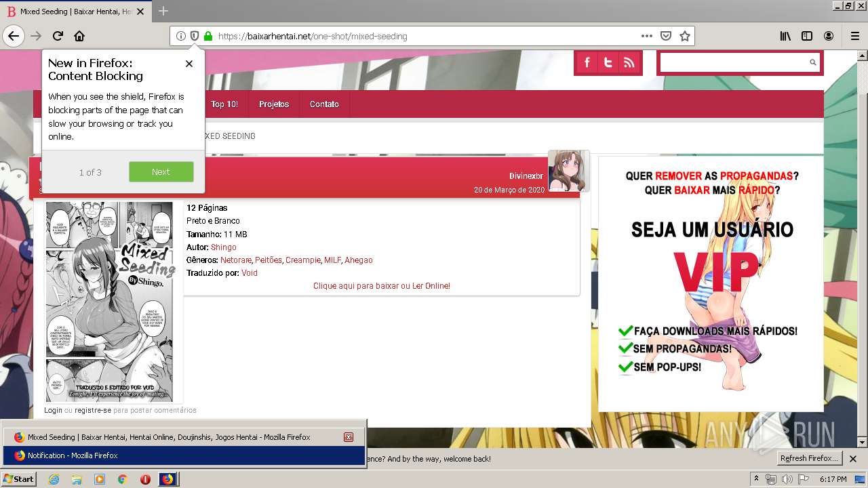The height and width of the screenshot is (488, 868).
Task: Open the MILF genre link
Action: click(332, 260)
